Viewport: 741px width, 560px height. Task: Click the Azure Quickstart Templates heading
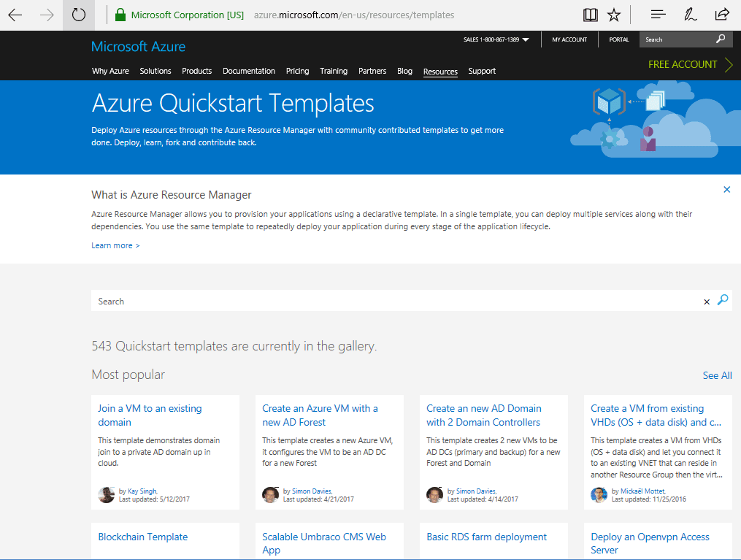[233, 103]
